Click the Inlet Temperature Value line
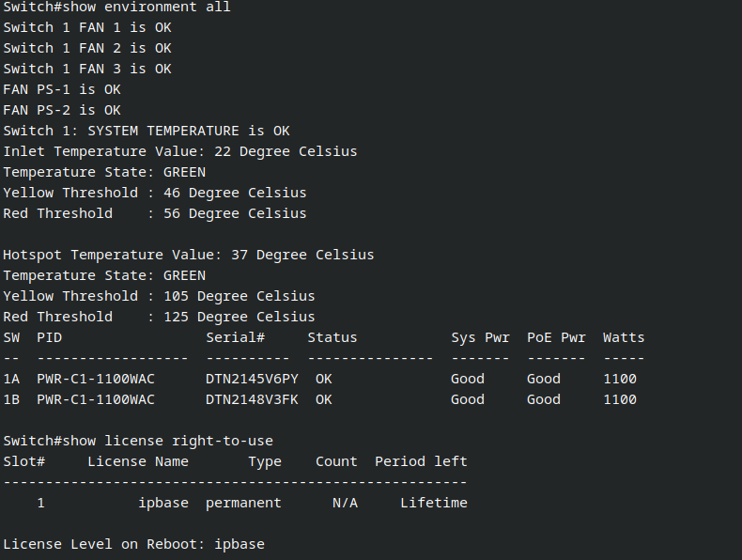 [x=179, y=151]
